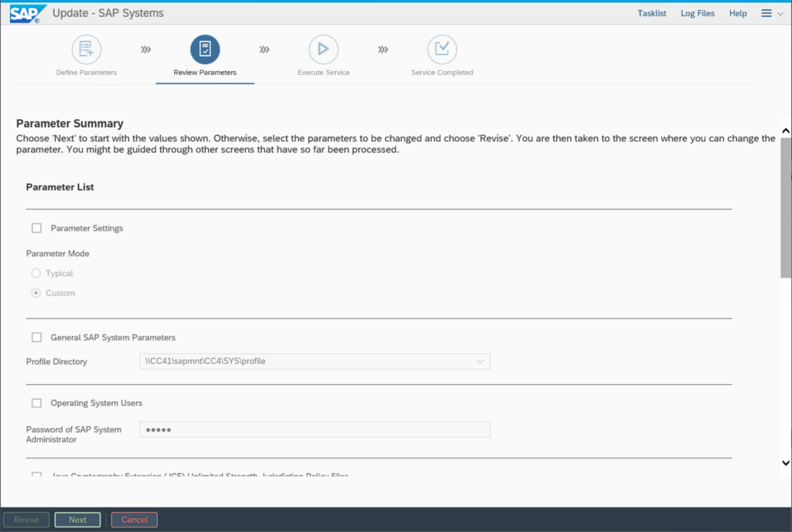Select the Define Parameters step icon
Viewport: 792px width, 532px height.
(x=87, y=49)
